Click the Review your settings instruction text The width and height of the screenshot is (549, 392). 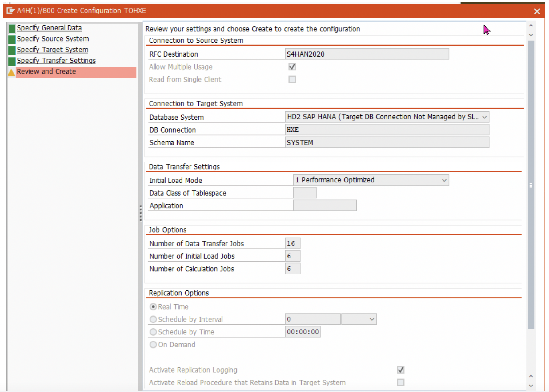point(253,29)
